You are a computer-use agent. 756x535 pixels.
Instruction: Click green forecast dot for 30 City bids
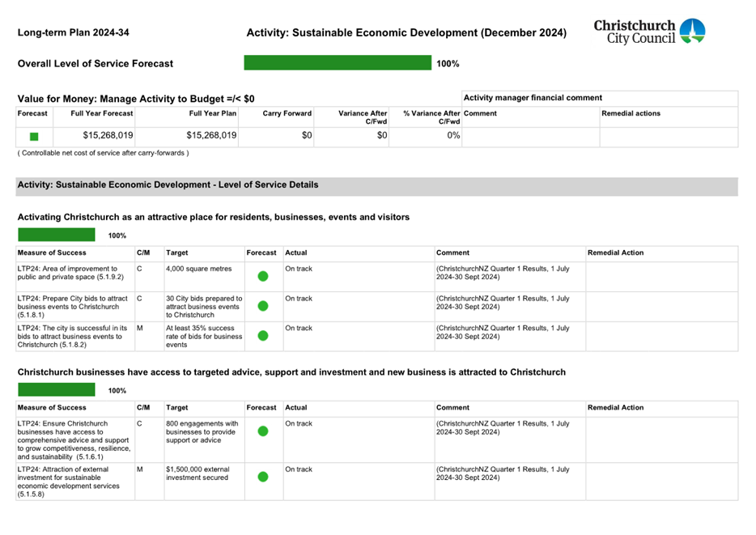[x=262, y=307]
